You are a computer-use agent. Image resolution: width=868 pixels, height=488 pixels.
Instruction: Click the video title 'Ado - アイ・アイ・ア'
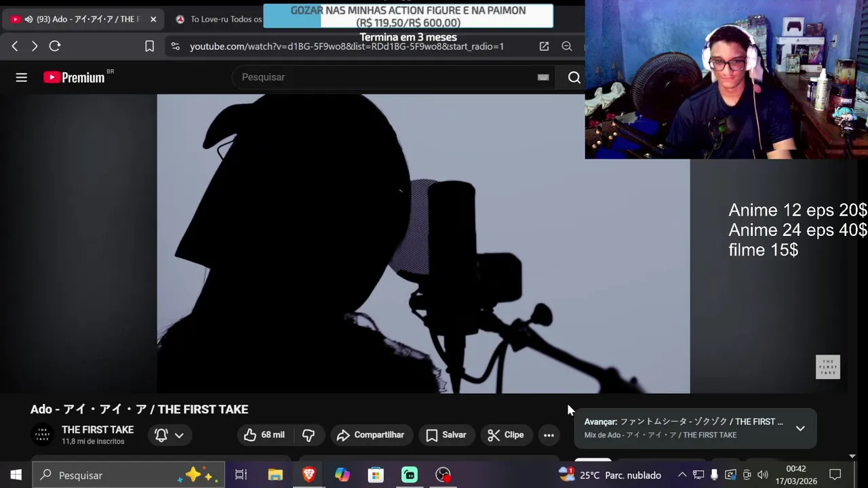point(139,409)
